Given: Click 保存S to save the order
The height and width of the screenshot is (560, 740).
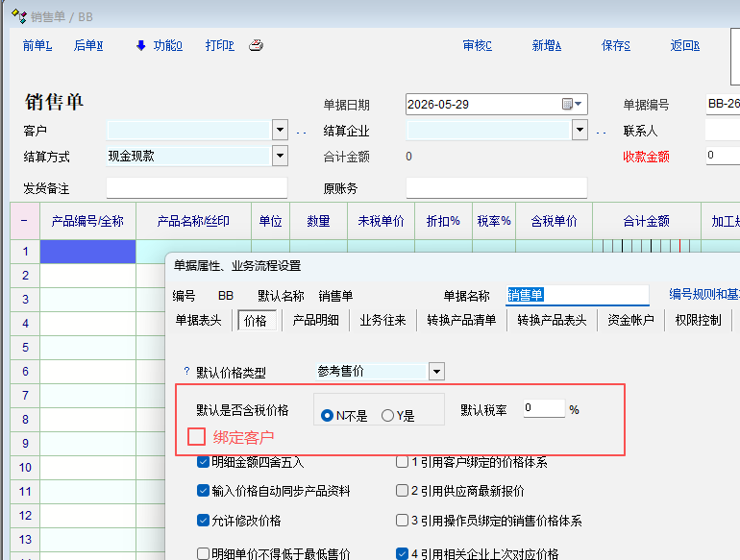Looking at the screenshot, I should pyautogui.click(x=616, y=46).
